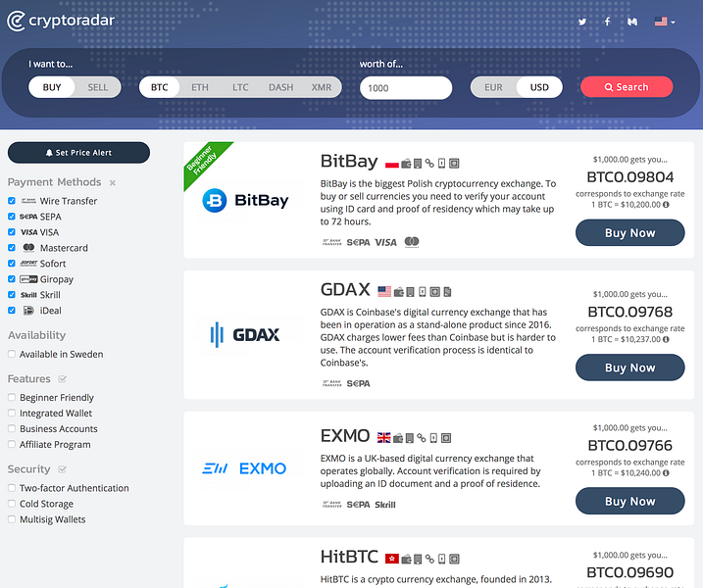Image resolution: width=703 pixels, height=588 pixels.
Task: Click the US flag next to GDAX
Action: pos(384,292)
